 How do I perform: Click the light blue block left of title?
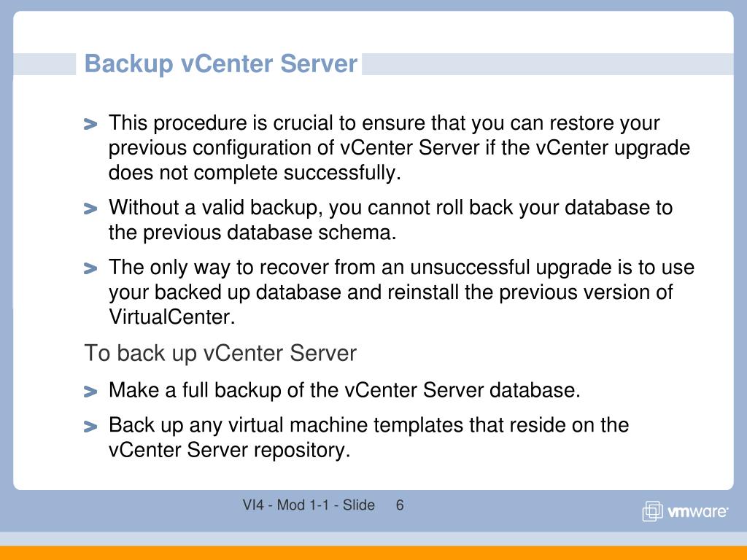(44, 64)
